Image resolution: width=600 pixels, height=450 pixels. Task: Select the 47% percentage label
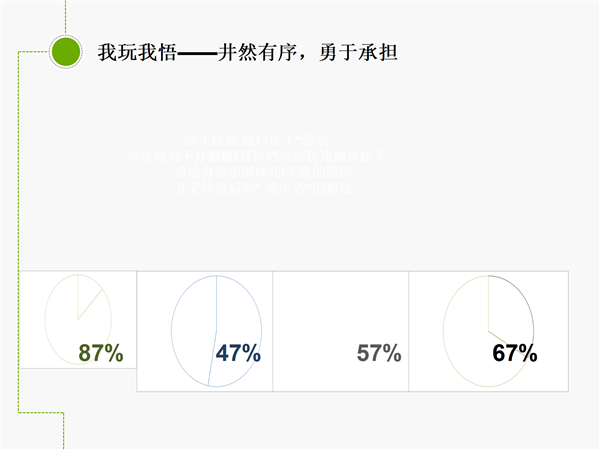coord(238,353)
